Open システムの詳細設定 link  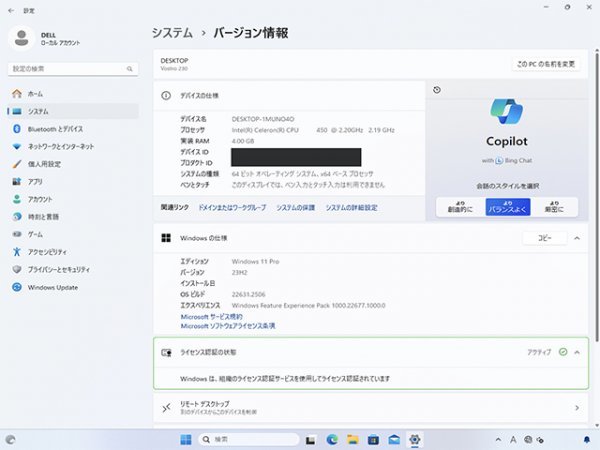(x=351, y=207)
